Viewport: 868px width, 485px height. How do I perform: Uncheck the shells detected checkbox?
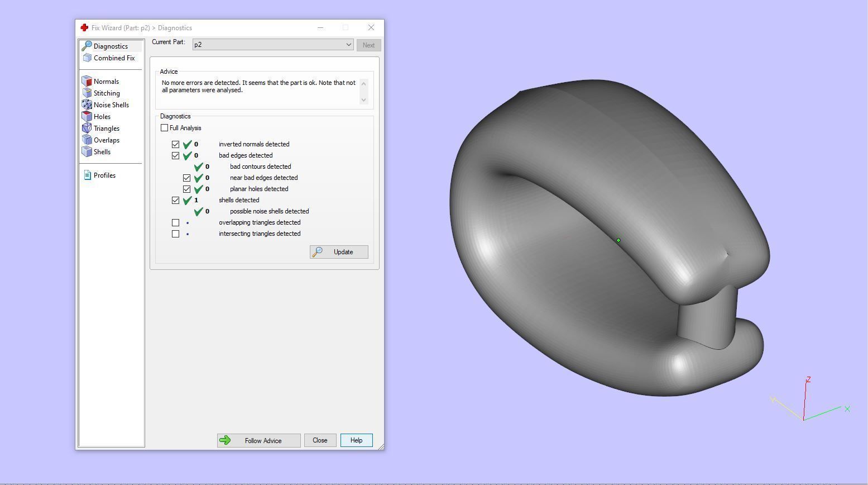click(175, 200)
